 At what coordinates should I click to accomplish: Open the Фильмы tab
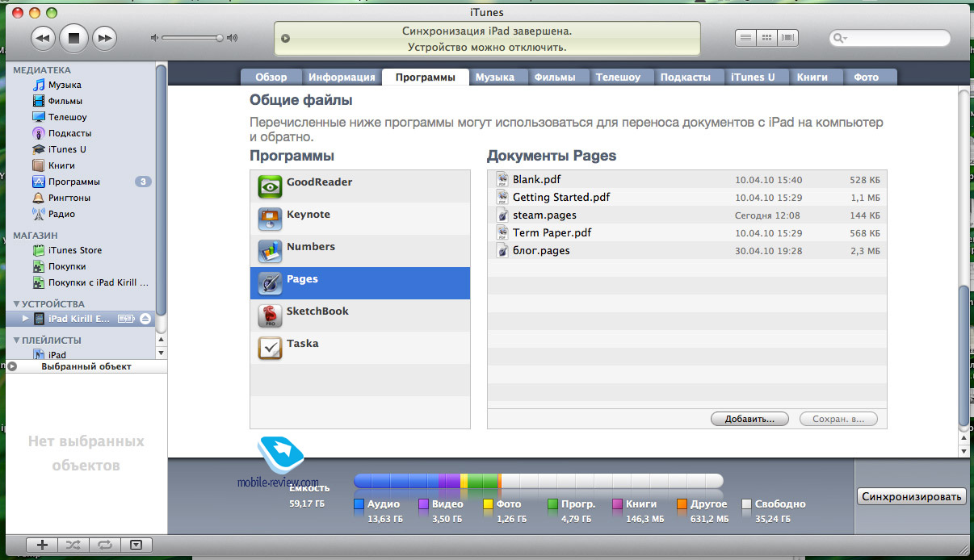click(x=555, y=77)
